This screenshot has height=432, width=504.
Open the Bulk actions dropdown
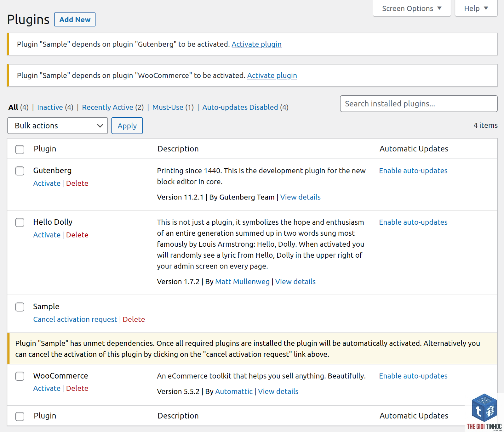[58, 126]
